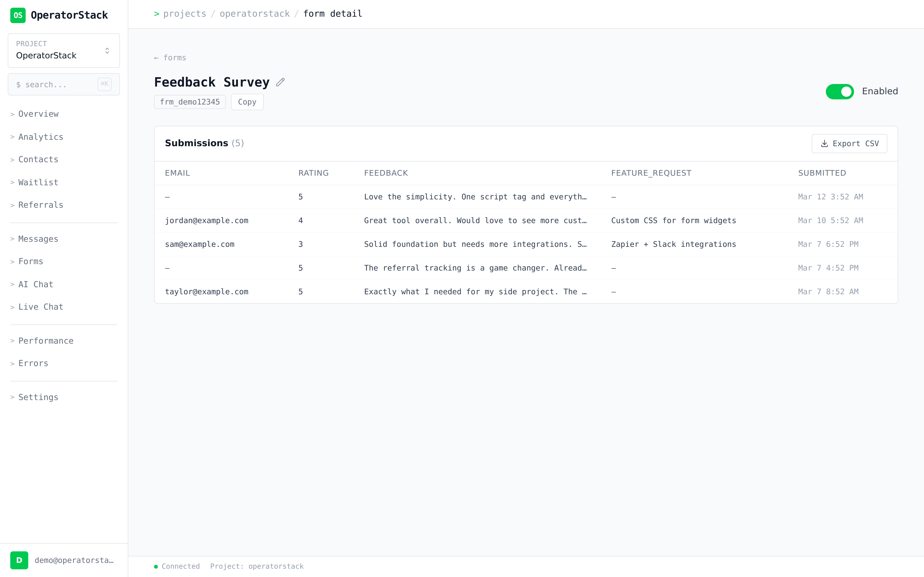Click the back arrow next to forms

coord(156,58)
